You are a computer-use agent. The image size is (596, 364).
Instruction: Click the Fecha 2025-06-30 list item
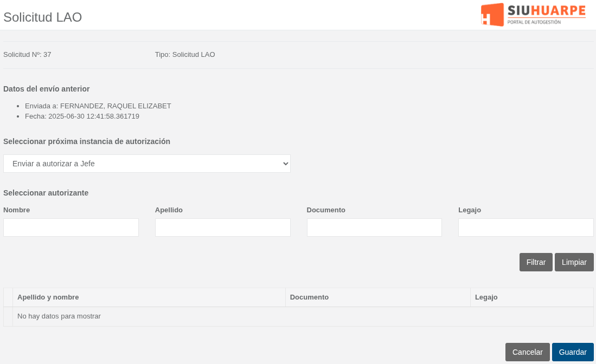(82, 116)
